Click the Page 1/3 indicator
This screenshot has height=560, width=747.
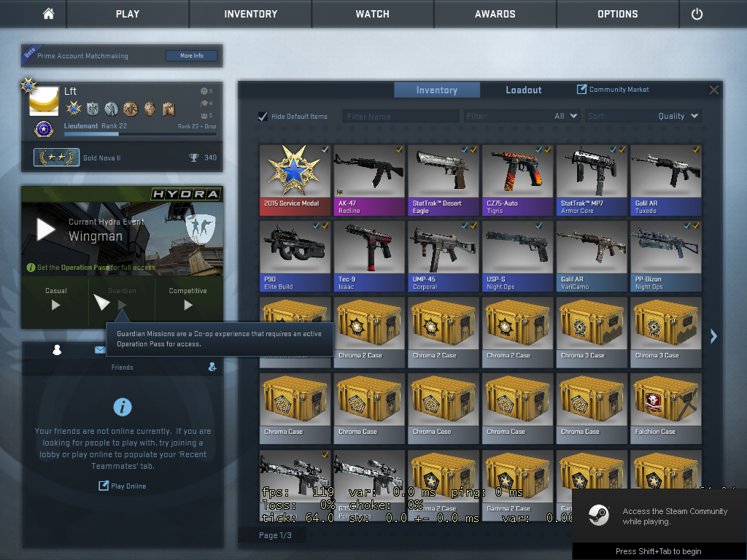[275, 535]
